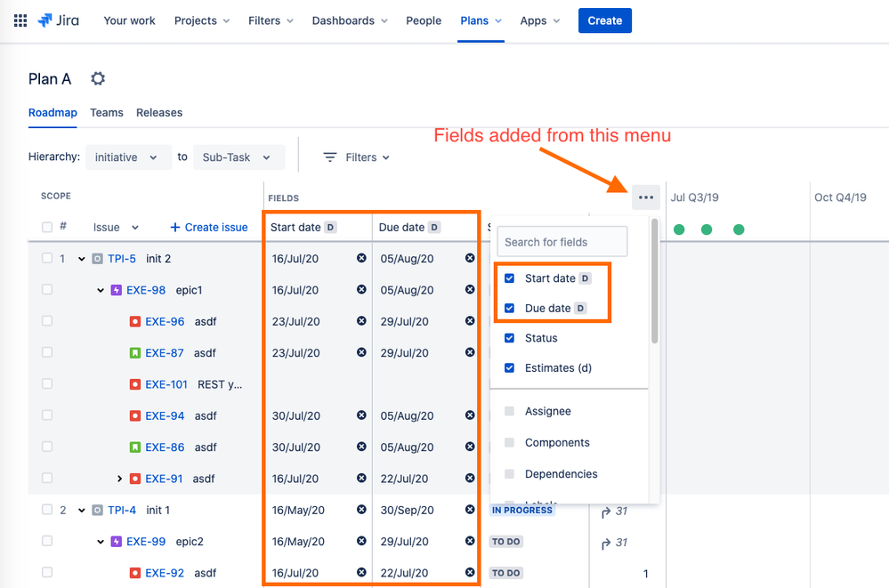Click the EXE-86 story type icon
889x588 pixels.
coord(135,447)
